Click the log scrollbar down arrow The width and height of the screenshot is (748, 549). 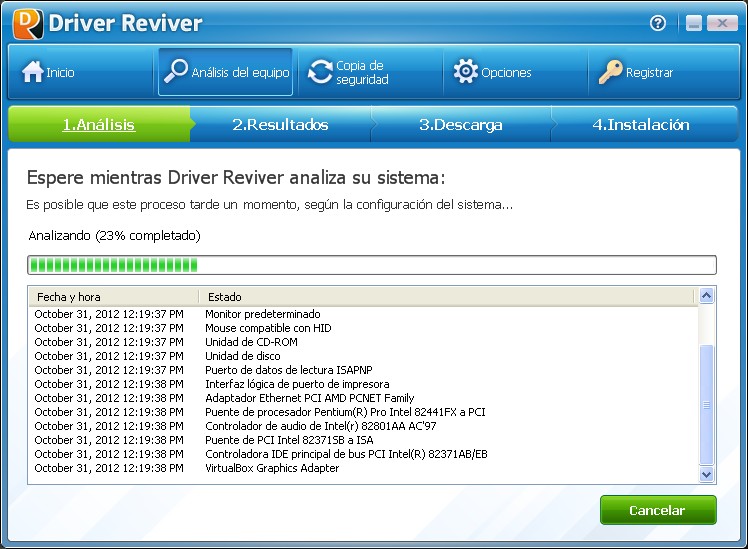(706, 475)
